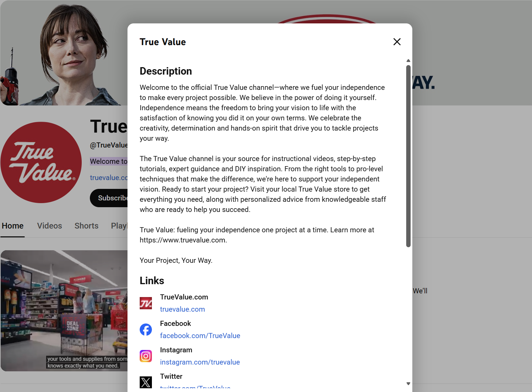Switch to the Home tab
The height and width of the screenshot is (392, 532).
pyautogui.click(x=13, y=226)
